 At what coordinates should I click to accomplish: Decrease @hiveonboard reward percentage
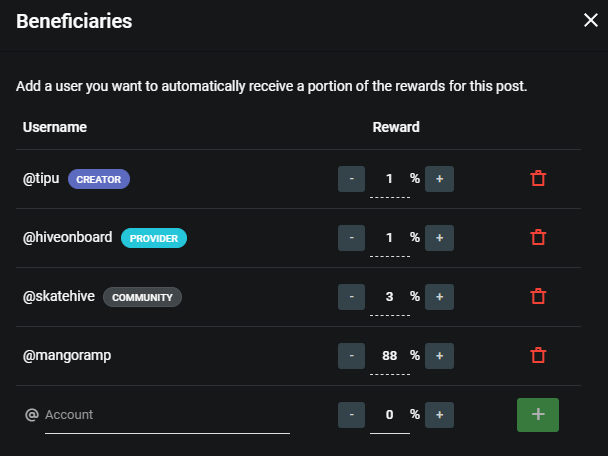tap(351, 238)
